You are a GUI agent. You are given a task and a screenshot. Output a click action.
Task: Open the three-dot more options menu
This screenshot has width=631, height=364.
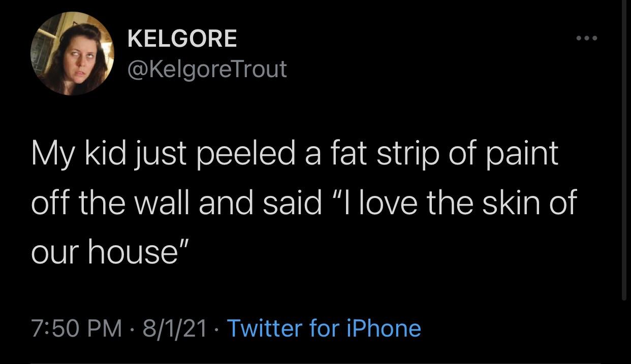(x=588, y=39)
